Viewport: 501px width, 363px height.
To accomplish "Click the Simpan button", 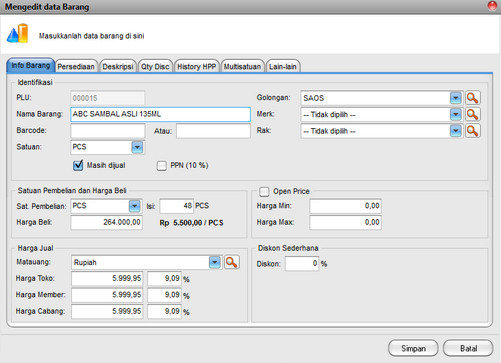I will pos(413,348).
